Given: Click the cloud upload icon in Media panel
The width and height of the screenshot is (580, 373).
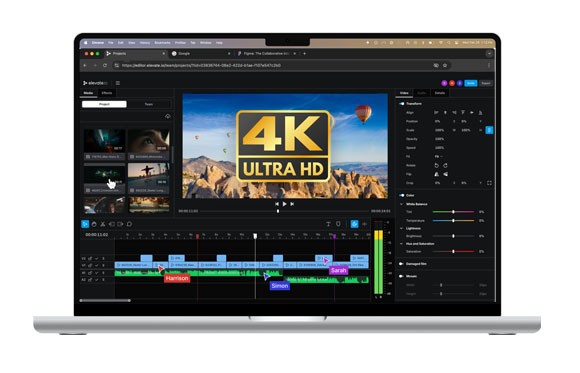Looking at the screenshot, I should tap(168, 116).
